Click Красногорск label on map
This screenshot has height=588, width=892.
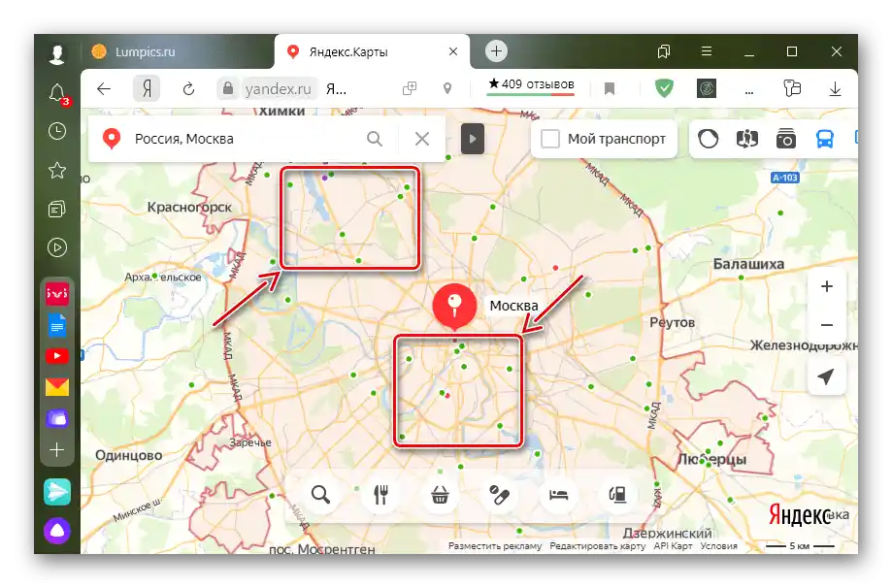(x=189, y=208)
